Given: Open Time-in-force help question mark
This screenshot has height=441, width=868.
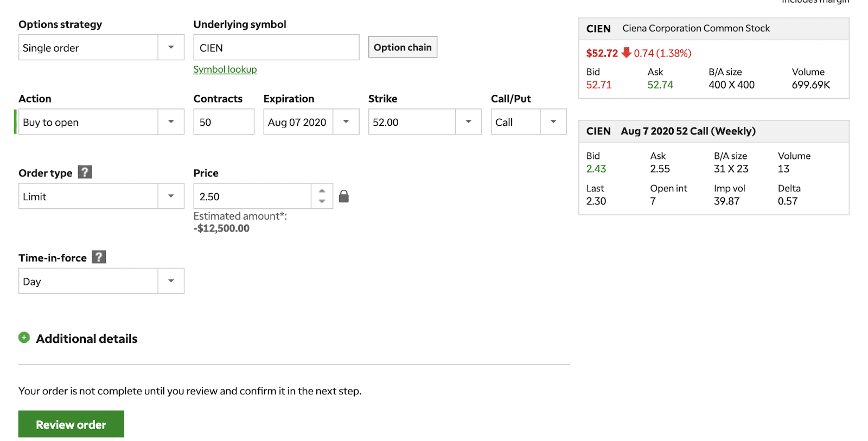Looking at the screenshot, I should click(99, 257).
